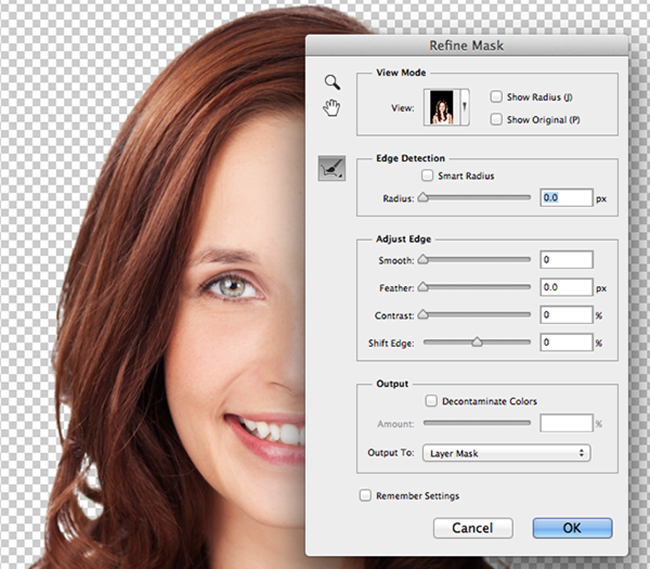Click the Smooth slider handle
650x569 pixels.
422,259
